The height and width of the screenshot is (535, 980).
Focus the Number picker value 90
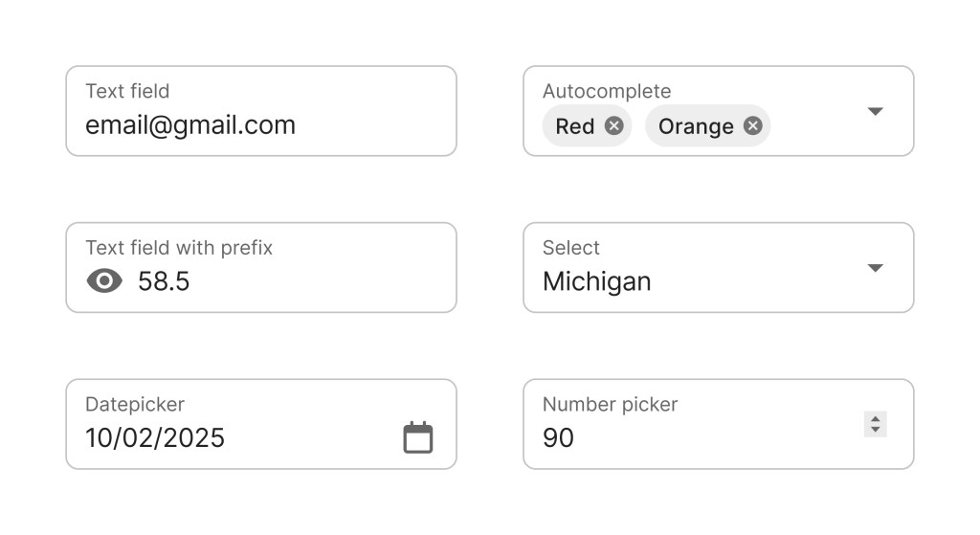(558, 438)
